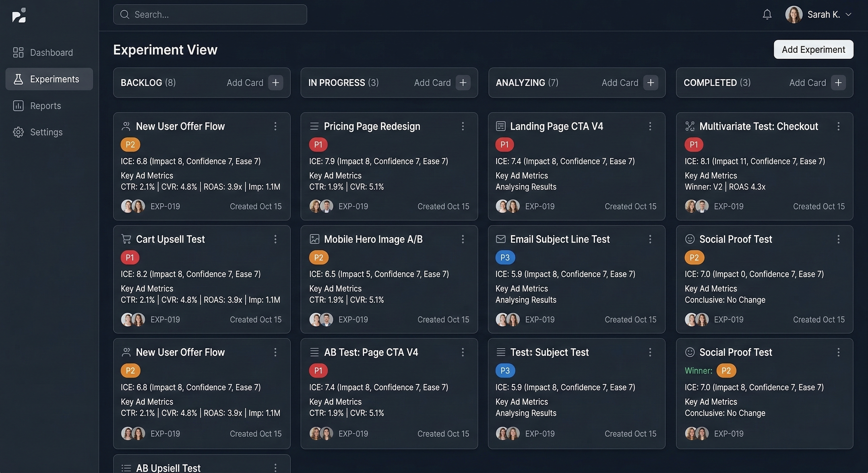The image size is (868, 473).
Task: Click the Add Experiment button
Action: pos(813,49)
